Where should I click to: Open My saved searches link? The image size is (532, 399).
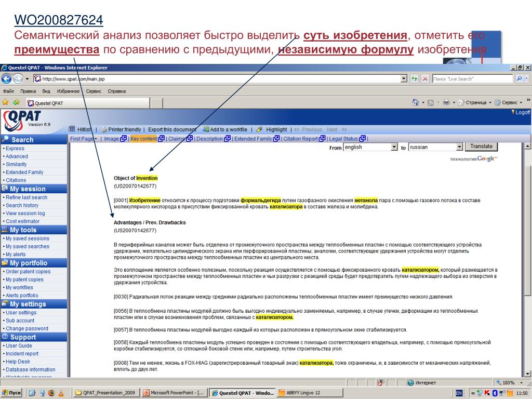coord(28,246)
